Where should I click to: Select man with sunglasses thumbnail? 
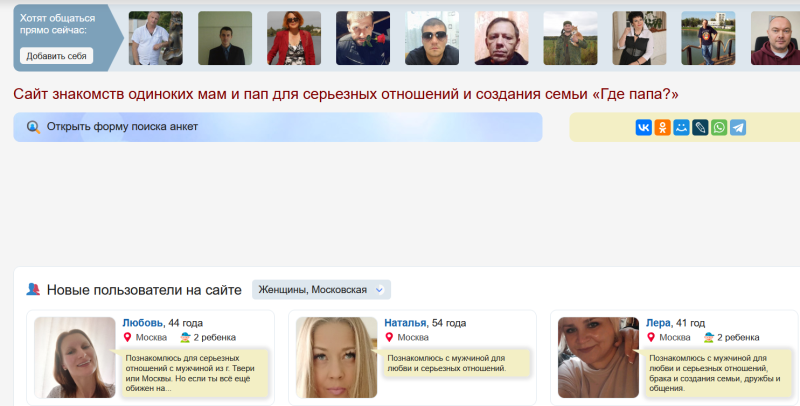(431, 38)
